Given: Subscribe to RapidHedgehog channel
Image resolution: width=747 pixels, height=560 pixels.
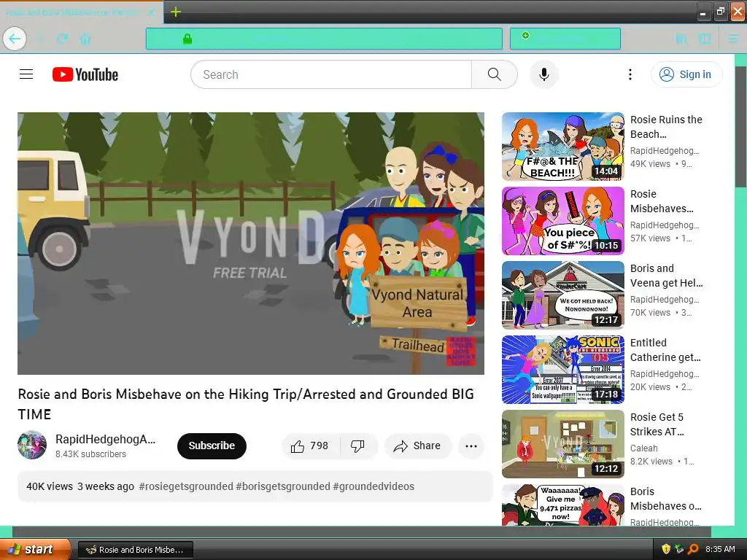Looking at the screenshot, I should (x=212, y=446).
